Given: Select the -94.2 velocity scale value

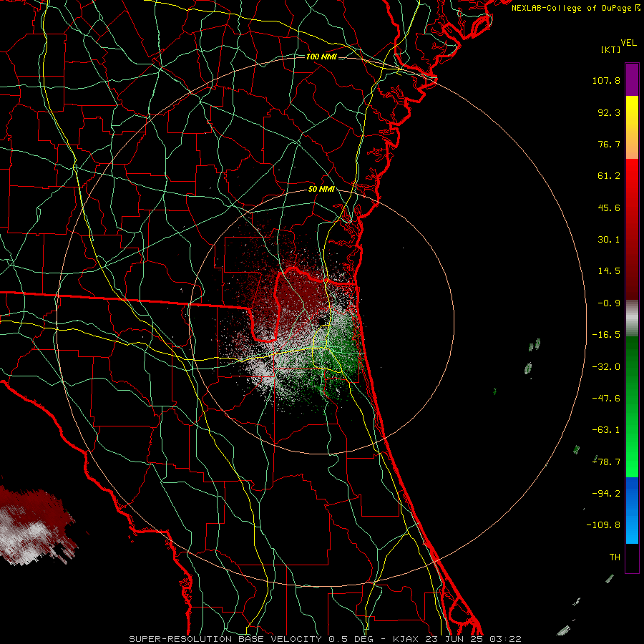Looking at the screenshot, I should coord(606,494).
